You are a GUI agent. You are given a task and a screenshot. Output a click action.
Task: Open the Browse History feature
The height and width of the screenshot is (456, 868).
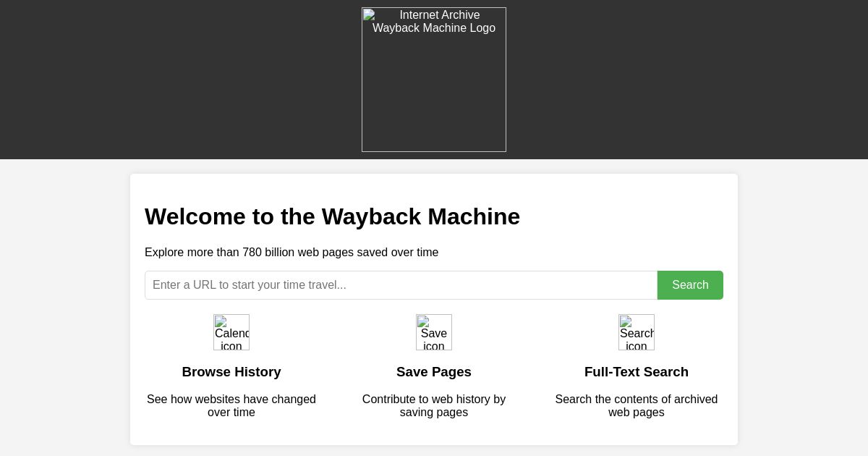point(231,372)
